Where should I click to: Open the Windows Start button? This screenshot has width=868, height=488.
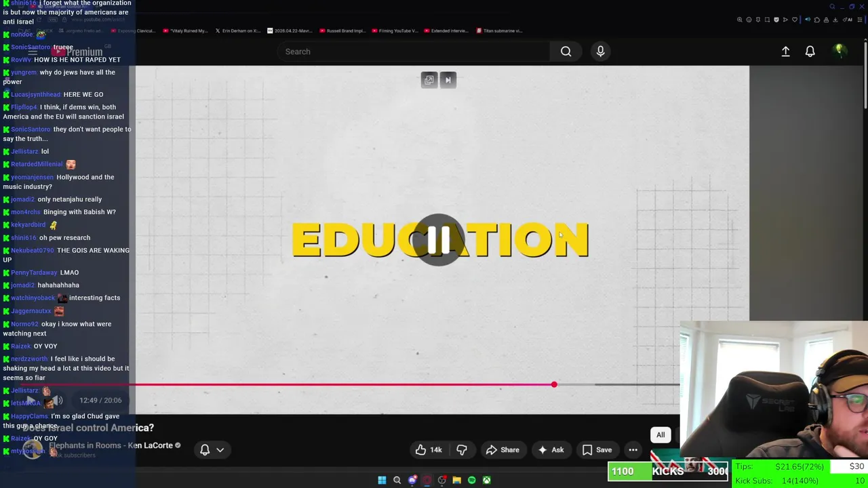pos(382,481)
